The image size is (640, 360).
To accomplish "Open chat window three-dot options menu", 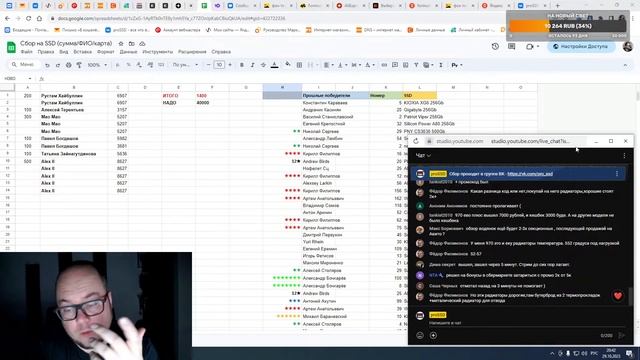I will coord(624,156).
